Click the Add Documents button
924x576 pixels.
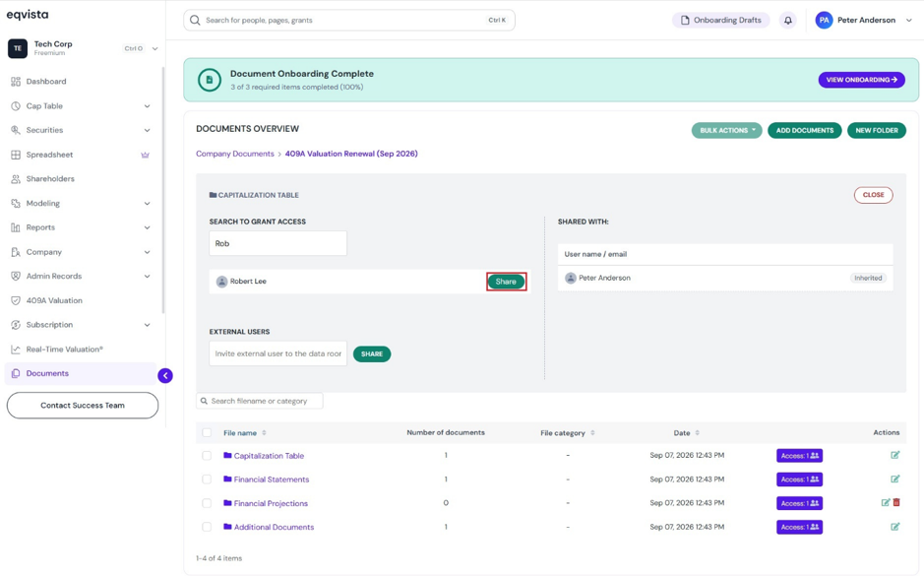804,130
